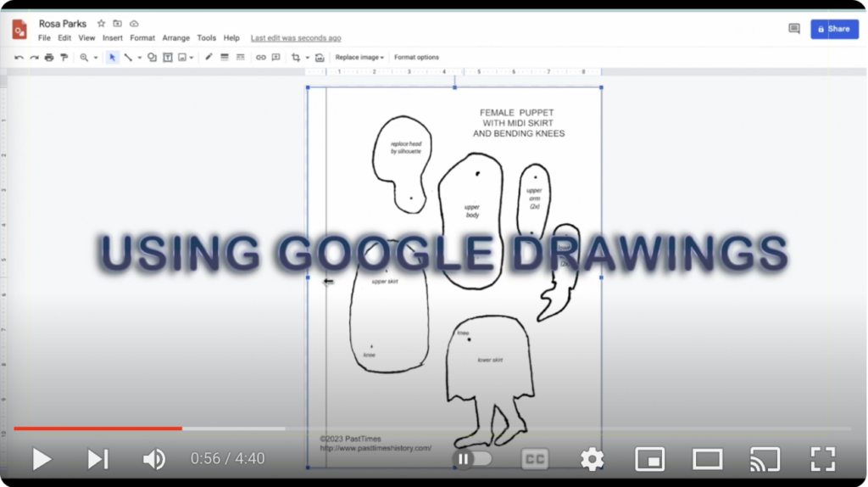Click the 'lower skirt' label on puppet
868x487 pixels.
[x=490, y=360]
